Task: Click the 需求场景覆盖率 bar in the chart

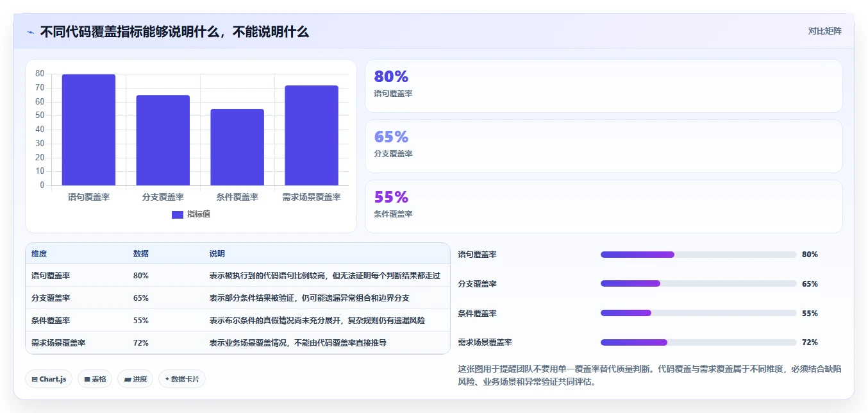Action: click(312, 136)
